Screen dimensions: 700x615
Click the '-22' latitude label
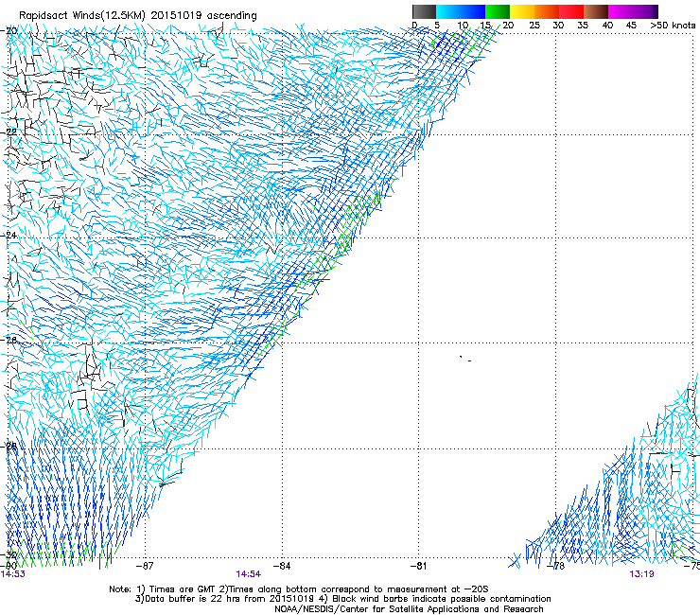[x=10, y=132]
